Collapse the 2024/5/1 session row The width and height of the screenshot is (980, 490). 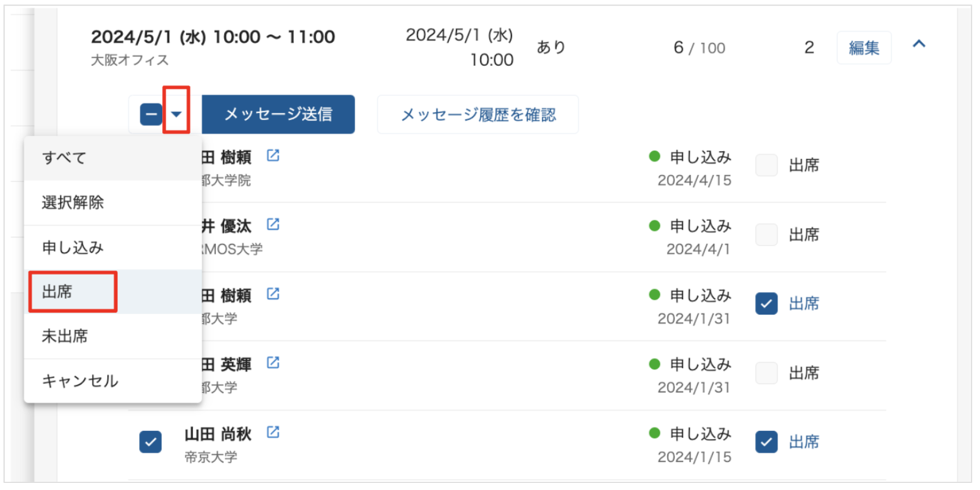coord(919,44)
